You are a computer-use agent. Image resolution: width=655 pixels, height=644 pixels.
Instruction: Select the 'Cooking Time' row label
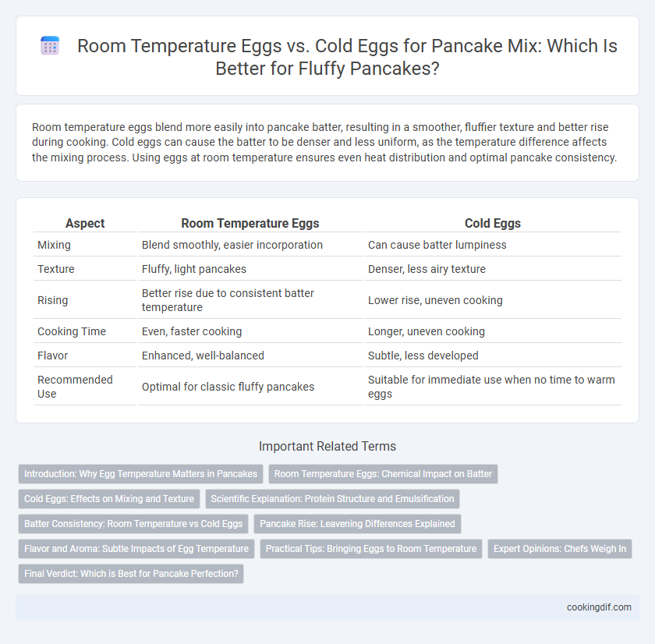72,331
